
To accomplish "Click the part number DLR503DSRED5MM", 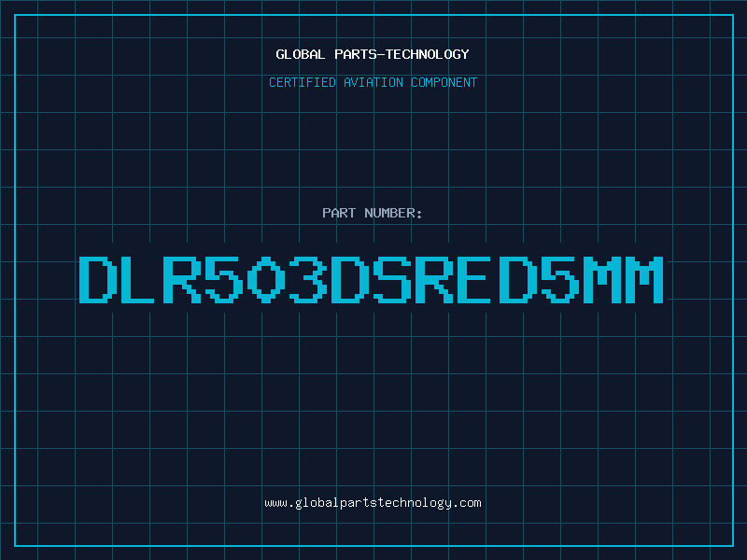I will pos(371,279).
